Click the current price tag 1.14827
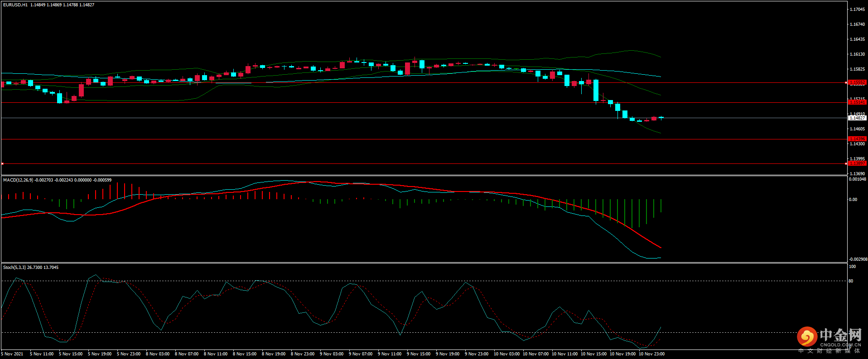Screen dimensions: 868x359 point(857,118)
